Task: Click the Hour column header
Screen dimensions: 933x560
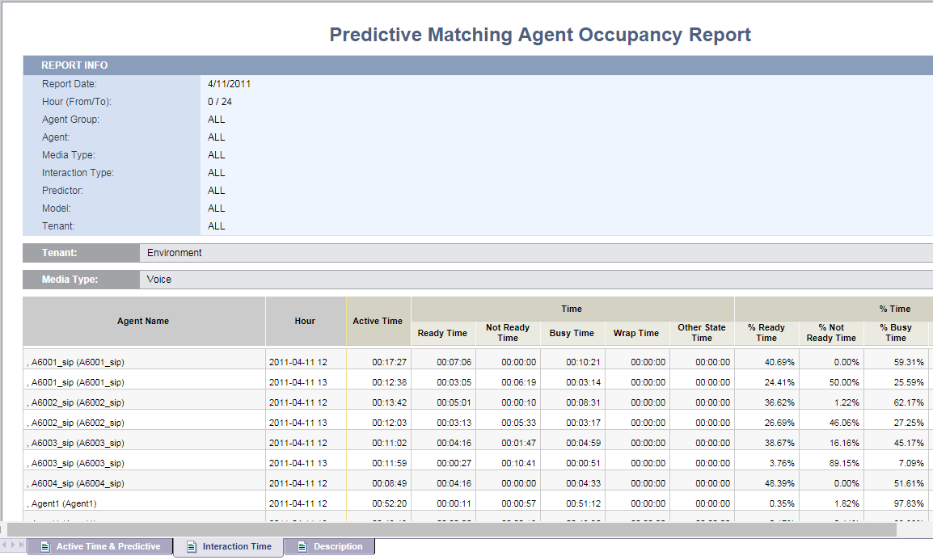Action: pos(305,322)
